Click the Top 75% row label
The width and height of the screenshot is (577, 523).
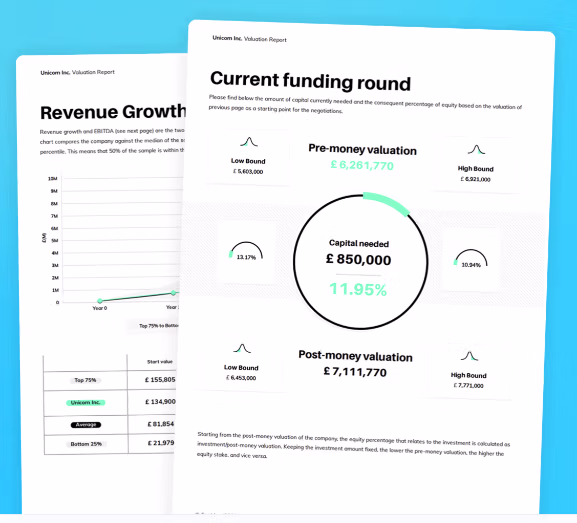tap(85, 380)
